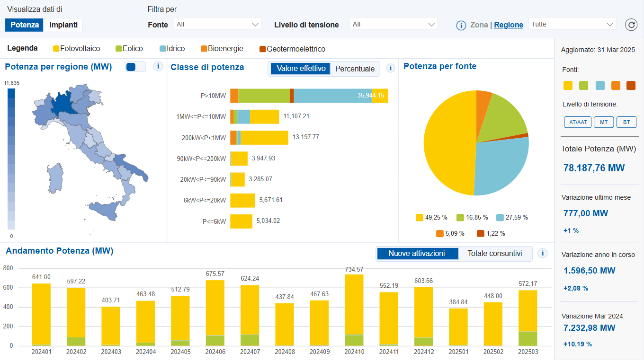Click the 777,00 MW monthly variation value
The width and height of the screenshot is (644, 362).
coord(585,213)
